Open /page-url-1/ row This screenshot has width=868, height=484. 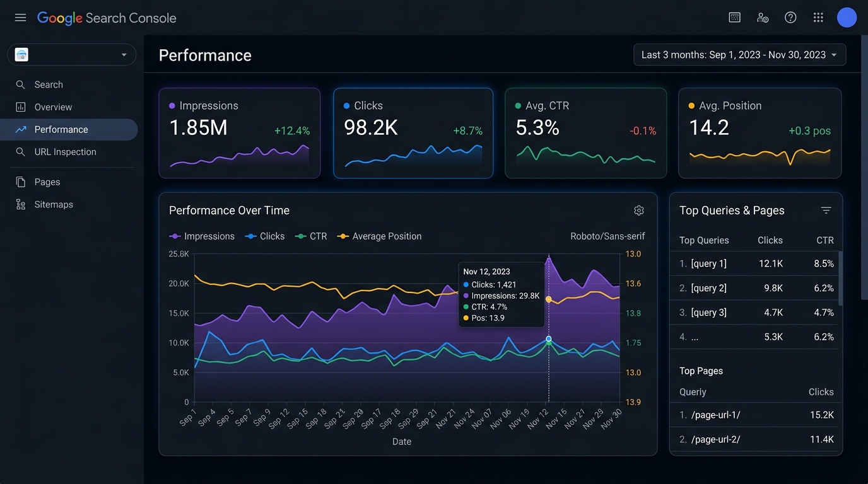click(x=756, y=415)
